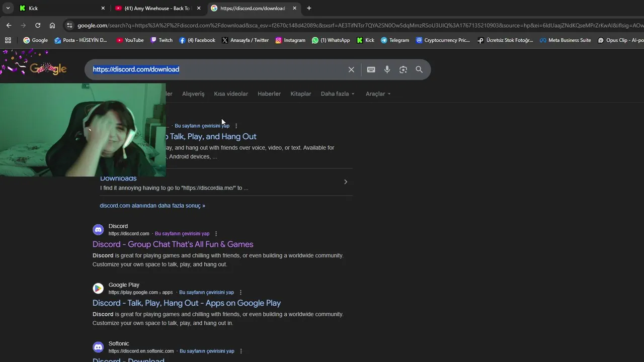
Task: Open Discord - Talk, Play, Hang Out Google Play link
Action: tap(187, 303)
